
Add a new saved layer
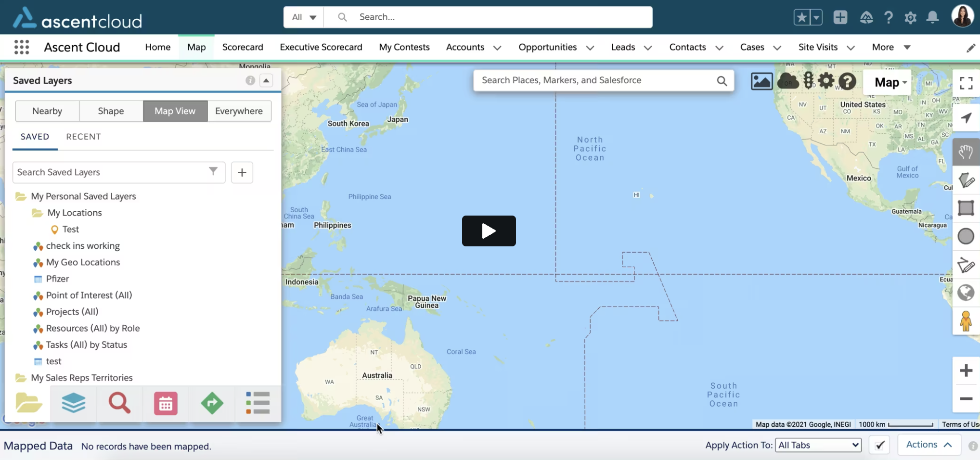(x=242, y=172)
